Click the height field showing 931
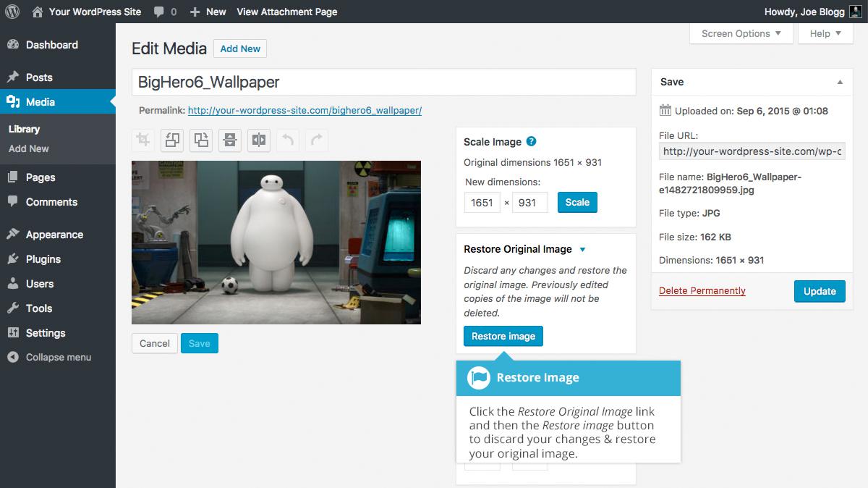This screenshot has width=868, height=488. [530, 203]
